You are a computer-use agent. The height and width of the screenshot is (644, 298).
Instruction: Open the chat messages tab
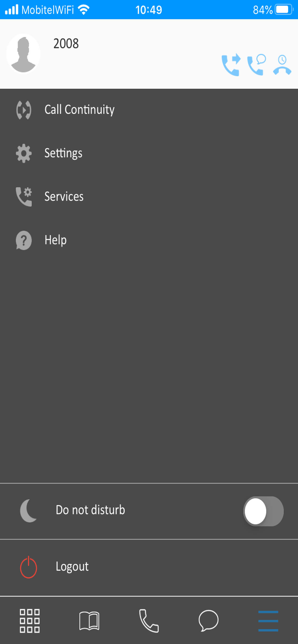(x=208, y=621)
